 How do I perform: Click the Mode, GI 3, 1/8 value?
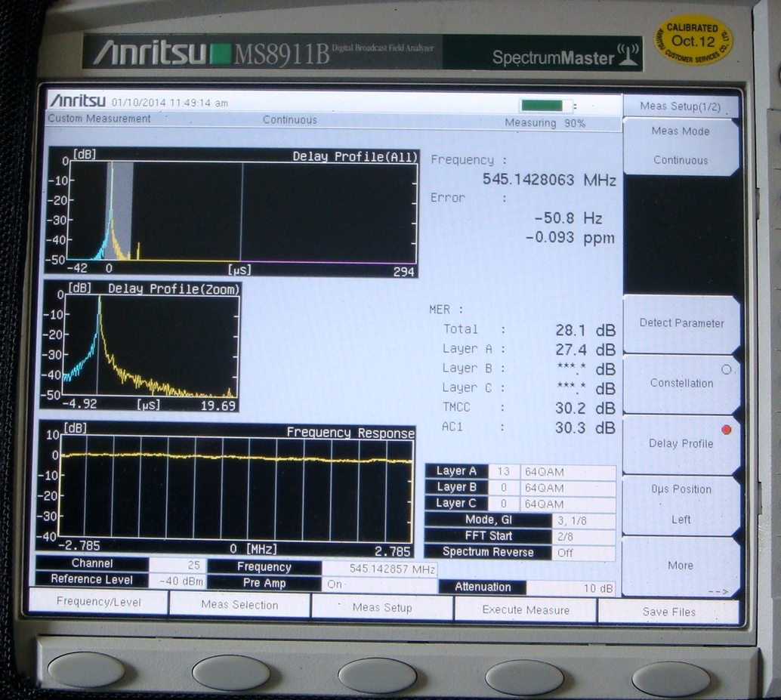pyautogui.click(x=584, y=521)
